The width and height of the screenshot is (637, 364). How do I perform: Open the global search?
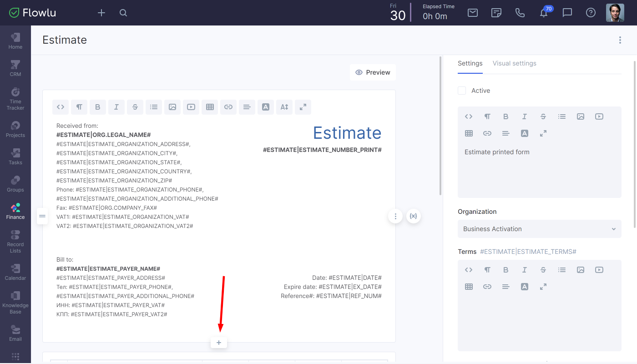123,13
